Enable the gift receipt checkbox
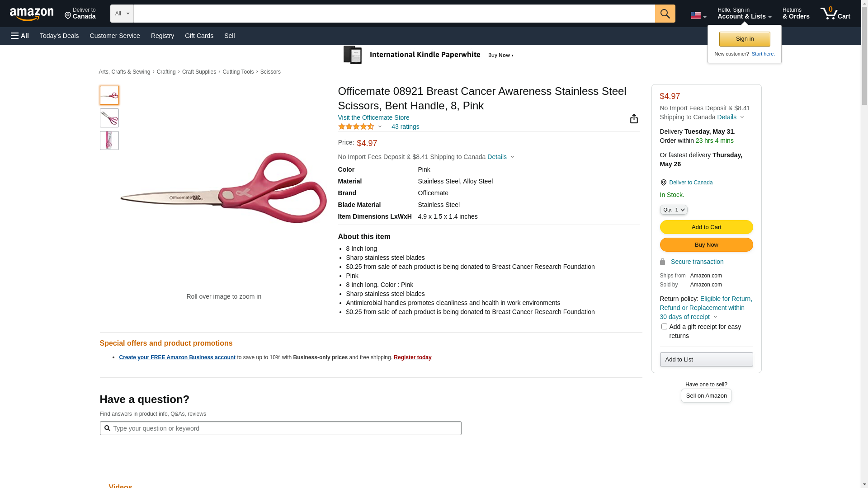Image resolution: width=868 pixels, height=488 pixels. [x=664, y=326]
